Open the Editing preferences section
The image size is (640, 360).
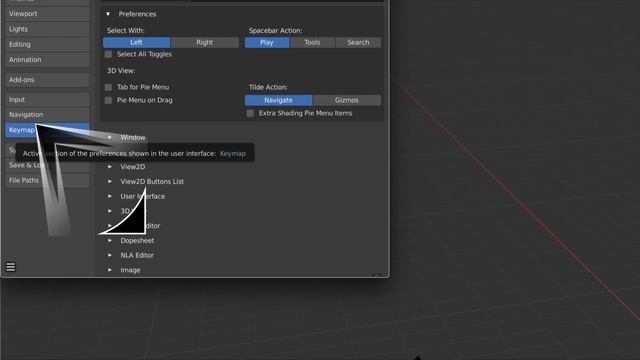click(x=47, y=44)
